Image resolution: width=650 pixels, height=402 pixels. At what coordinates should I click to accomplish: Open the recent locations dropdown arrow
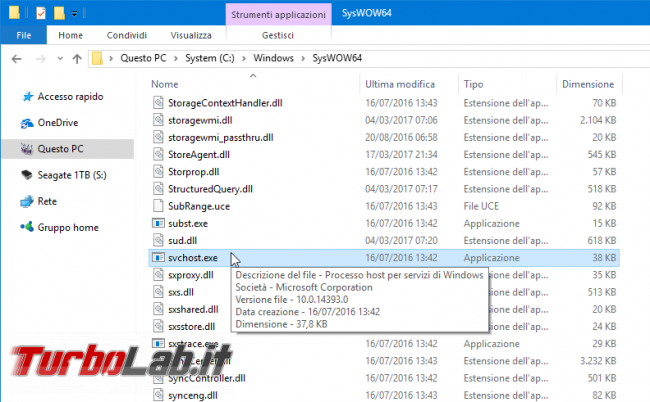click(60, 59)
